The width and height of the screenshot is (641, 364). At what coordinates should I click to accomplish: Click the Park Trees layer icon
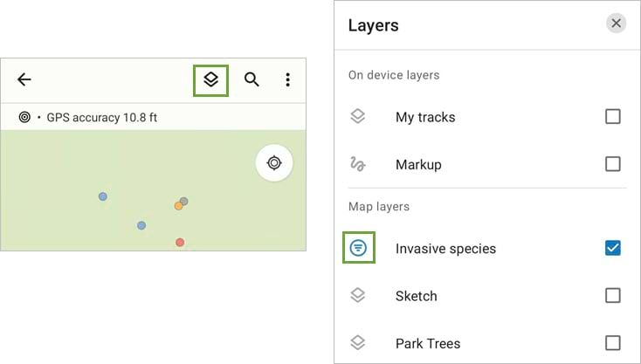[x=358, y=343]
